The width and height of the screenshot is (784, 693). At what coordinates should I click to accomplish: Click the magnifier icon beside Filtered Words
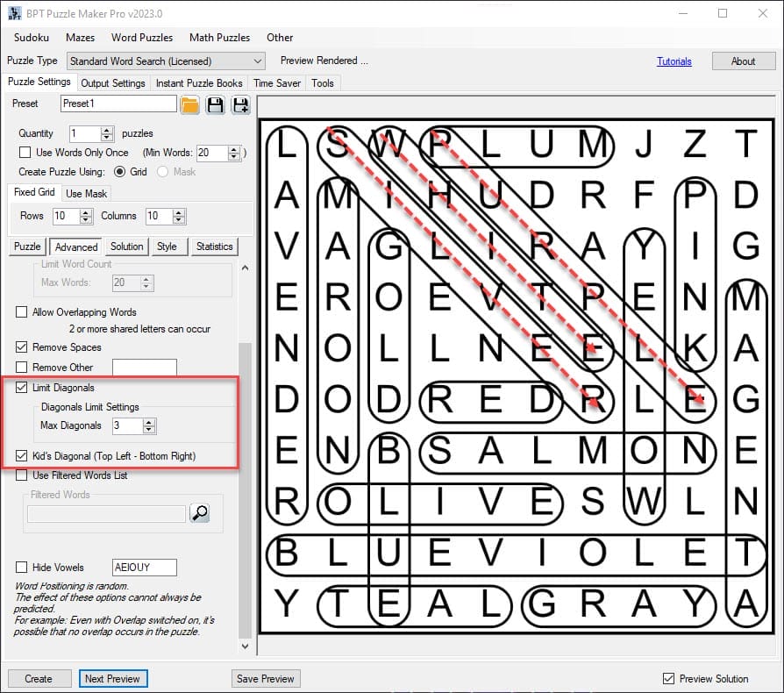click(199, 513)
